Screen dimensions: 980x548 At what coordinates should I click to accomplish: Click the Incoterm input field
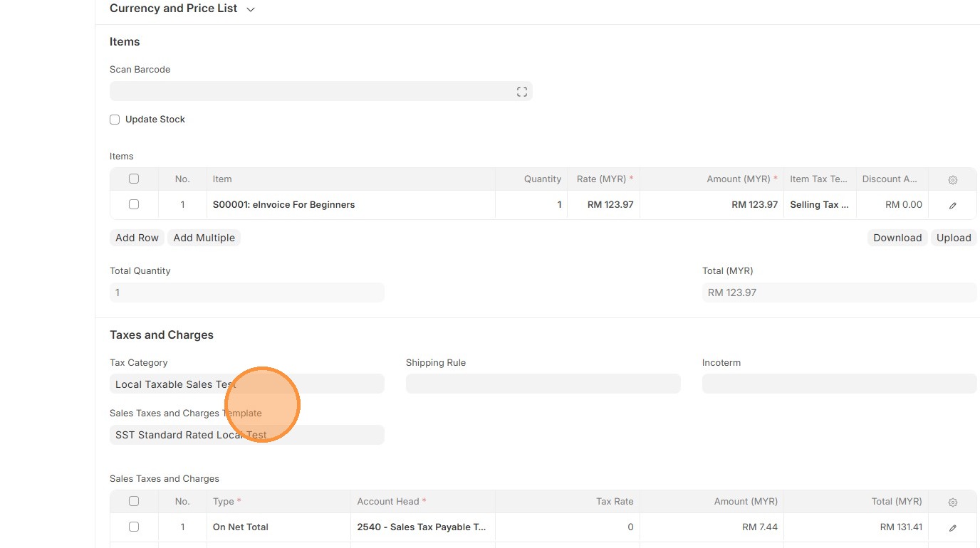click(x=839, y=384)
